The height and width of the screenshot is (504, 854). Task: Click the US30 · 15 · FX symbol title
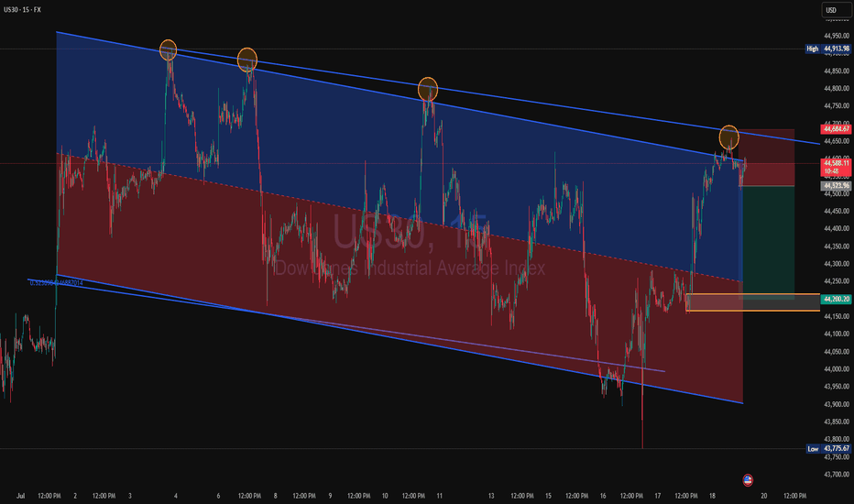pos(22,10)
